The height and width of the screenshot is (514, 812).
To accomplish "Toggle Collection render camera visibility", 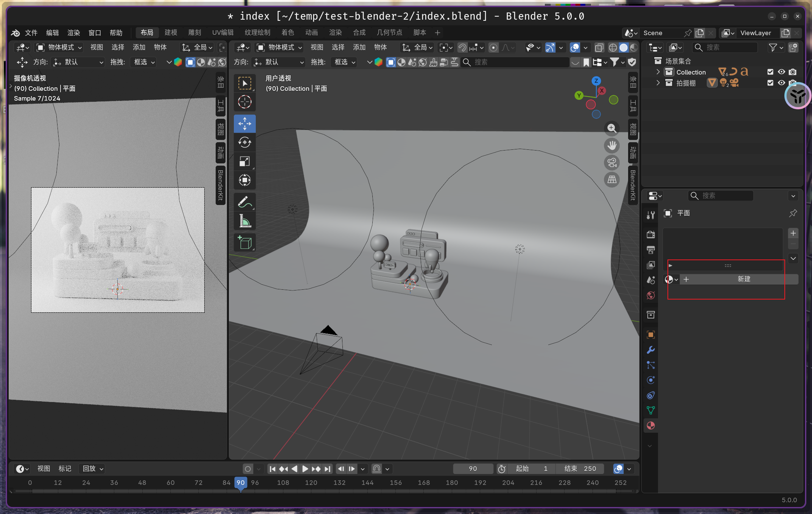I will click(x=793, y=72).
